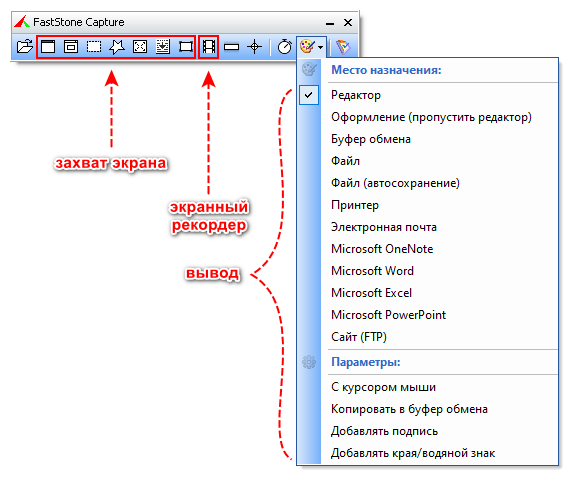Open the Screen Ruler tool
Screen dimensions: 570x477
click(x=232, y=47)
